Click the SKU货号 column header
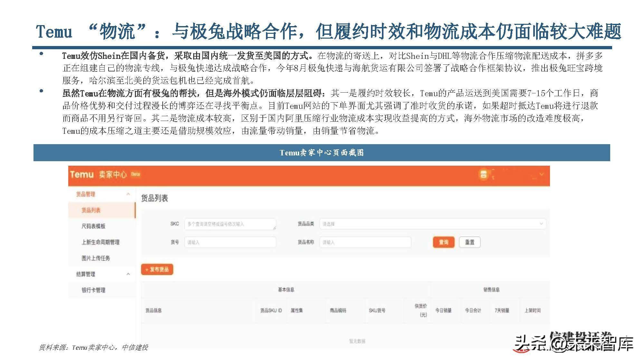This screenshot has height=362, width=644. pyautogui.click(x=377, y=311)
